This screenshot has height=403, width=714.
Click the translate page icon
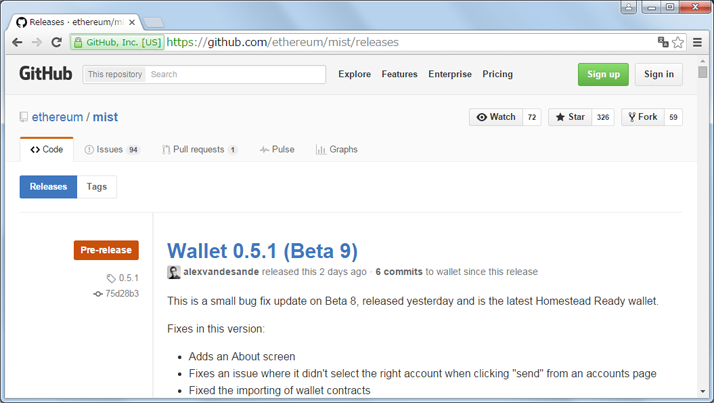coord(663,42)
